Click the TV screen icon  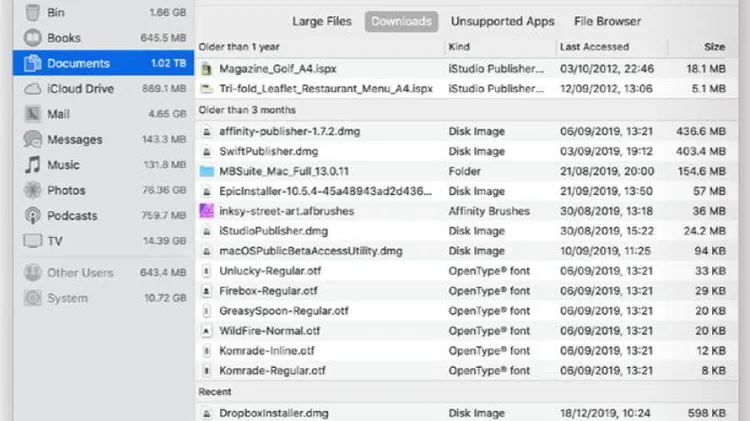pyautogui.click(x=33, y=241)
